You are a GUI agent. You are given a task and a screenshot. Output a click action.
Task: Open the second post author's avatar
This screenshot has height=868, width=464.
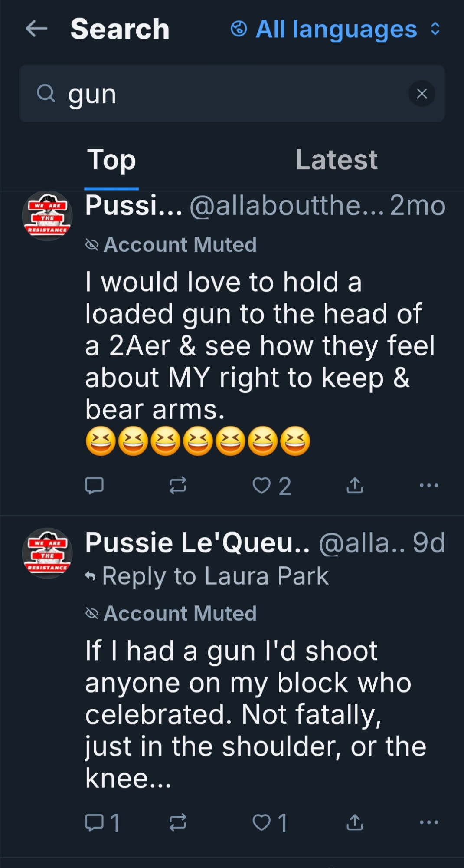click(47, 553)
